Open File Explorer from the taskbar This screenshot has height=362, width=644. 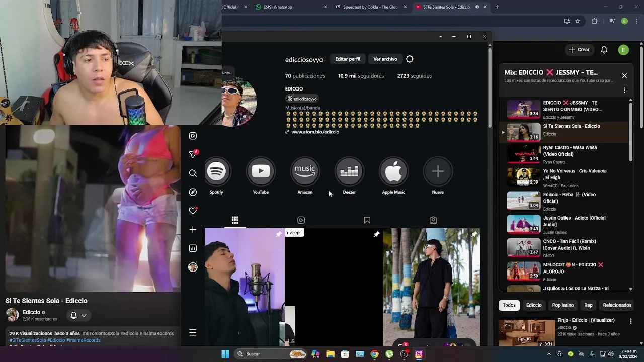pos(330,354)
